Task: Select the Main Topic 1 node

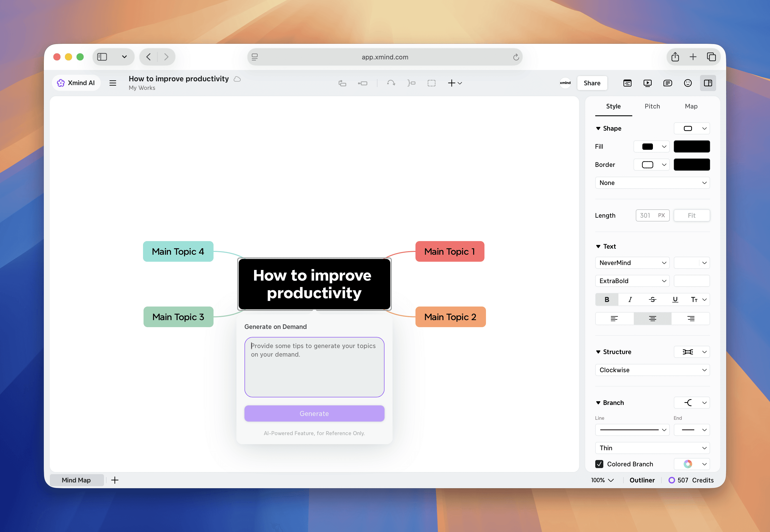Action: tap(449, 251)
